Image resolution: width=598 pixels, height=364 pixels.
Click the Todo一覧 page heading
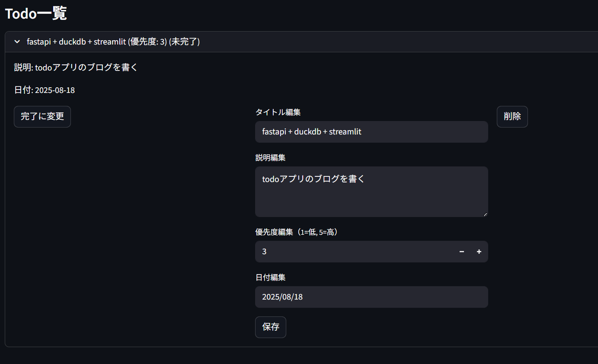[x=36, y=14]
